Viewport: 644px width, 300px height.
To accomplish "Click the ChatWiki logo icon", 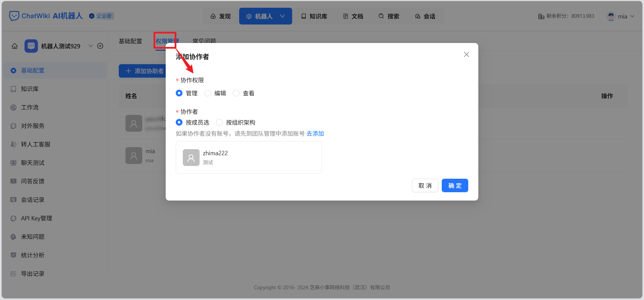I will [x=14, y=16].
